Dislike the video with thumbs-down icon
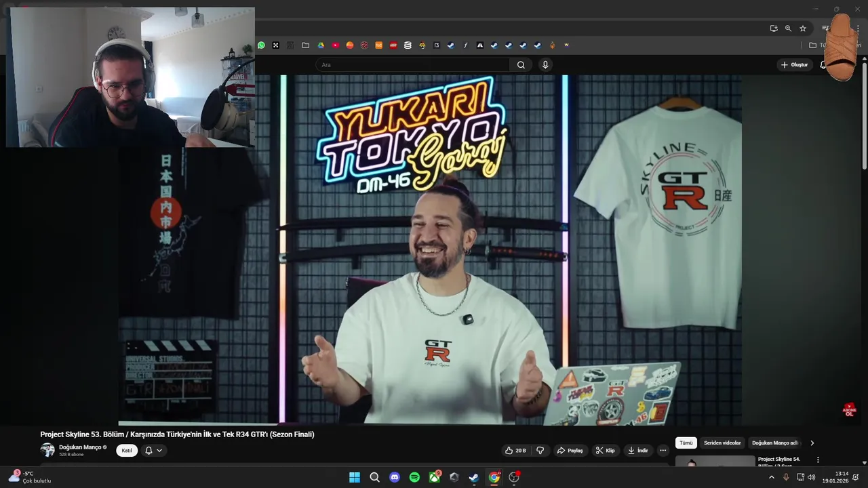The width and height of the screenshot is (868, 488). 540,450
